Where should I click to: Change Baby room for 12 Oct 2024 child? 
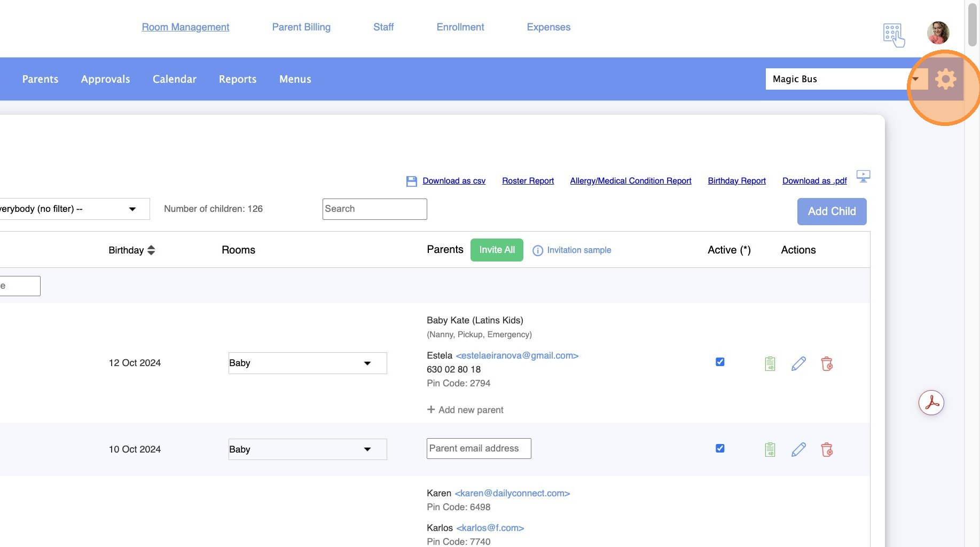[308, 363]
